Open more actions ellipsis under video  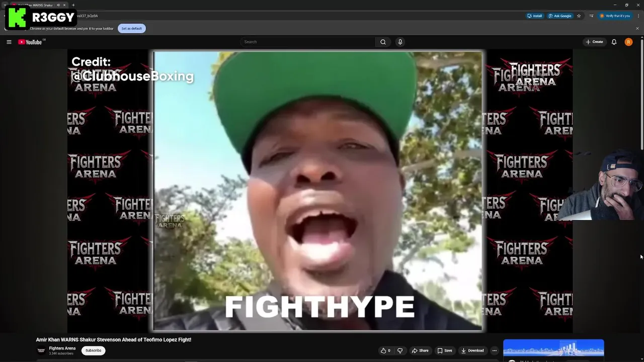click(495, 350)
